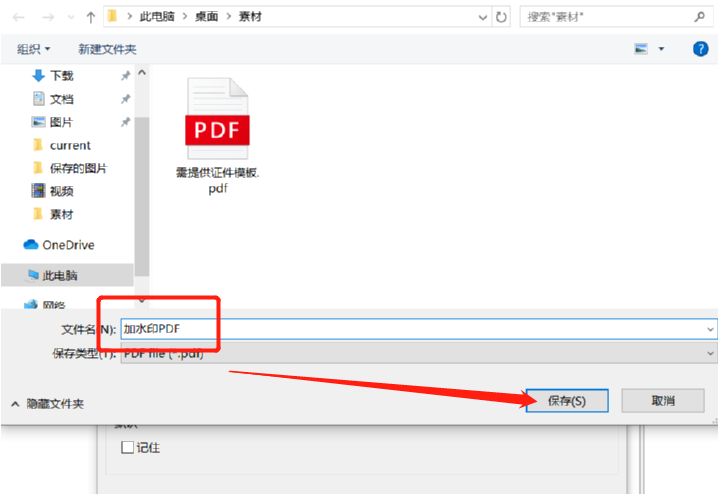The width and height of the screenshot is (718, 494).
Task: Click the 取消 button
Action: click(663, 401)
